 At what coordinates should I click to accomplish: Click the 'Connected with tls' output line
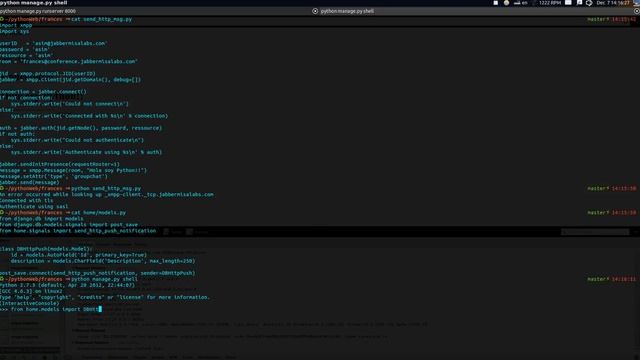27,200
